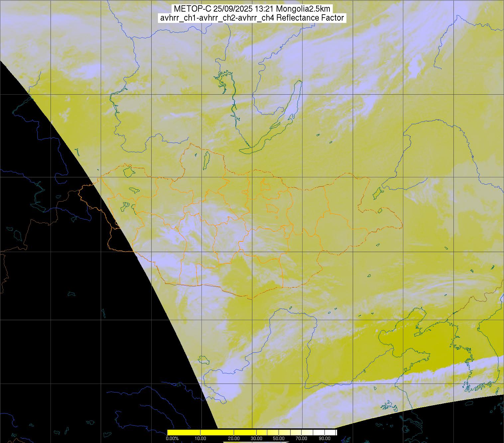
Task: Click the 0.00% label on the color scale
Action: (x=172, y=439)
